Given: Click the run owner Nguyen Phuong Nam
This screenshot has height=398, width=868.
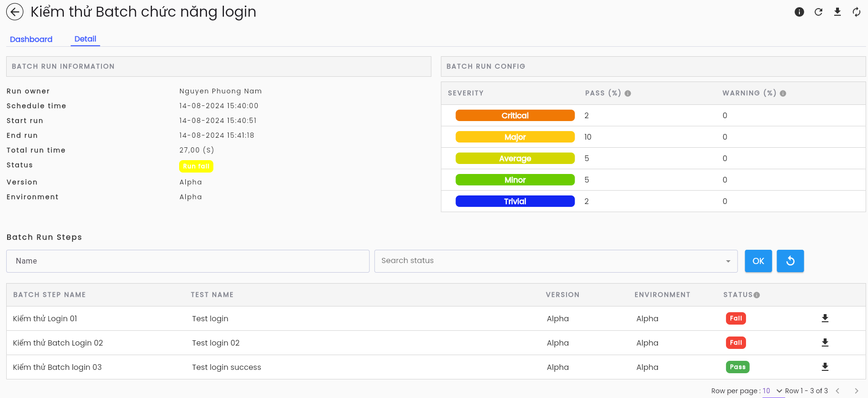Looking at the screenshot, I should coord(221,91).
